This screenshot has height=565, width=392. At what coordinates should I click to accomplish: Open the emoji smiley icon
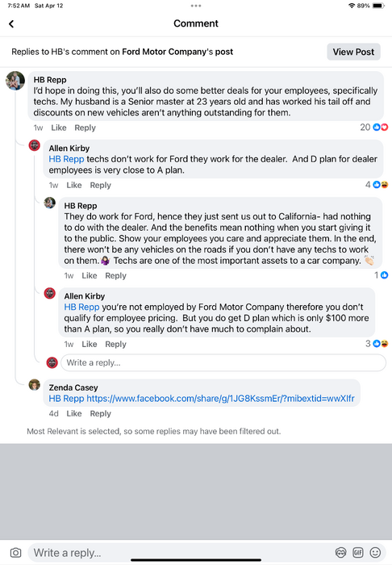pos(375,552)
